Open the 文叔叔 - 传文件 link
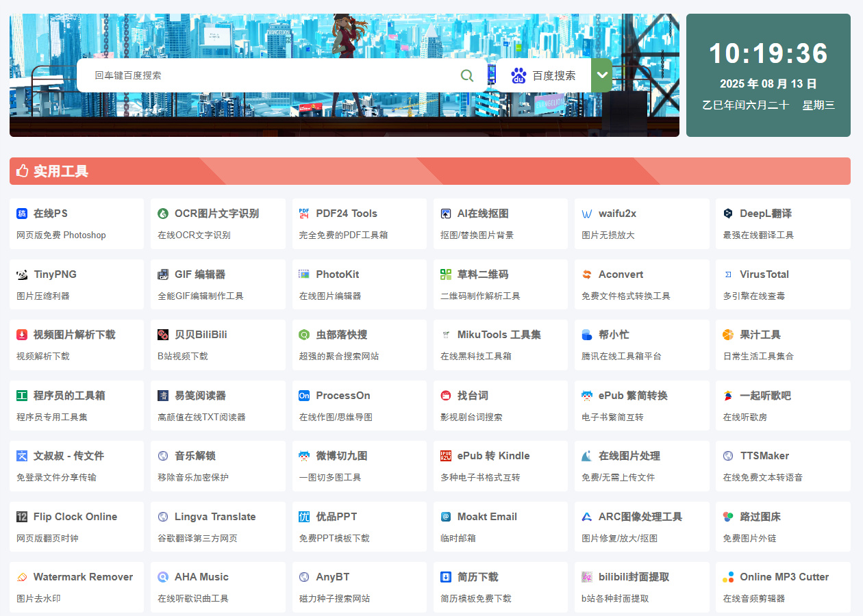The image size is (863, 616). pos(68,456)
